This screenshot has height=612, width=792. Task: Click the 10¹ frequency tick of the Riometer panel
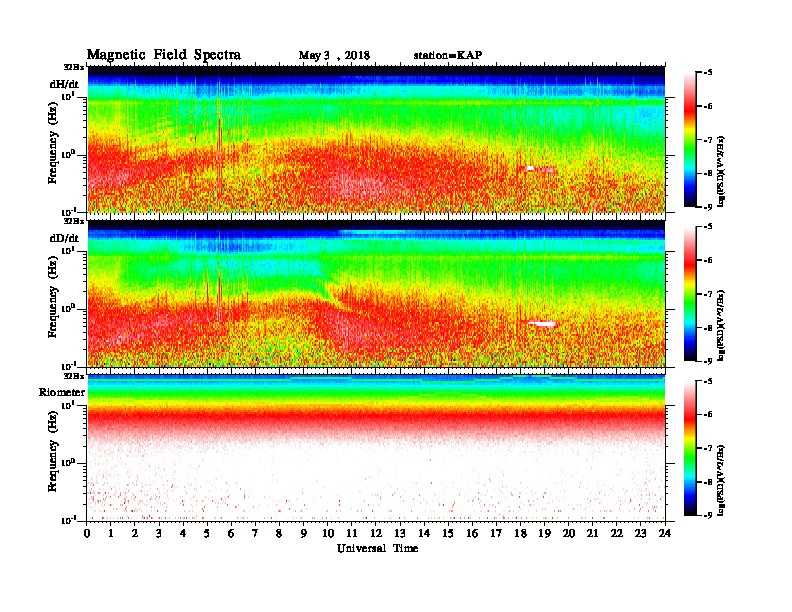point(68,405)
